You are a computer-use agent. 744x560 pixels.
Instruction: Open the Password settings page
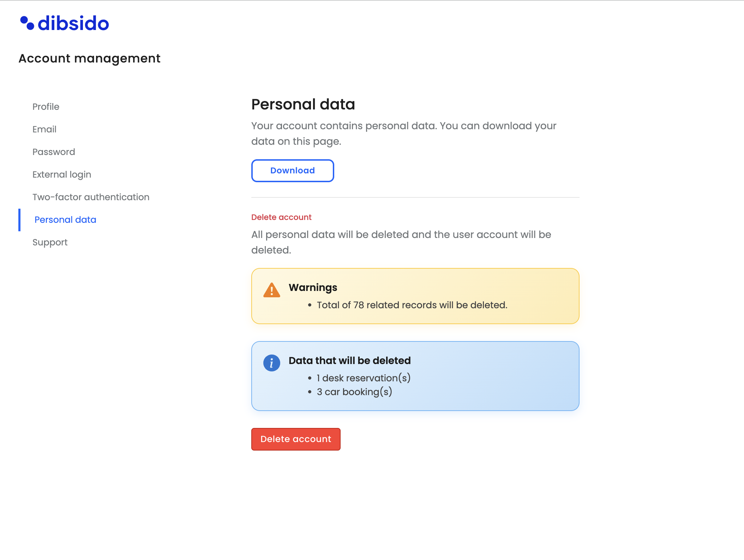click(54, 152)
